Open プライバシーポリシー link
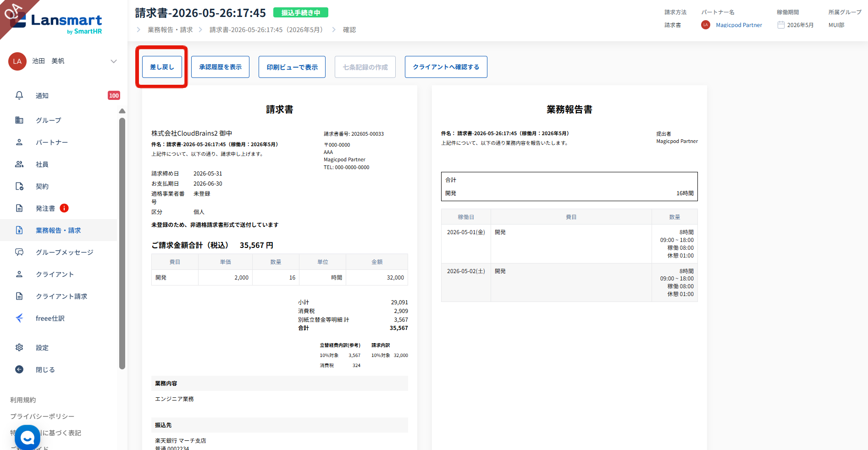Image resolution: width=868 pixels, height=450 pixels. tap(42, 416)
